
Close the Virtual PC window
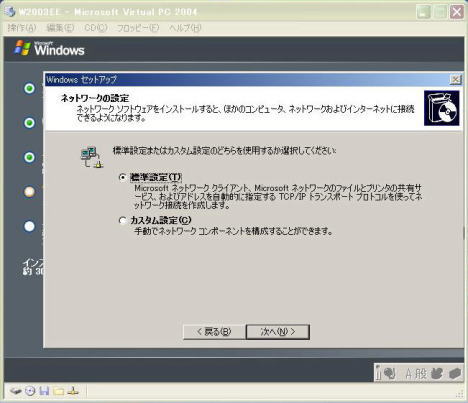[x=457, y=12]
